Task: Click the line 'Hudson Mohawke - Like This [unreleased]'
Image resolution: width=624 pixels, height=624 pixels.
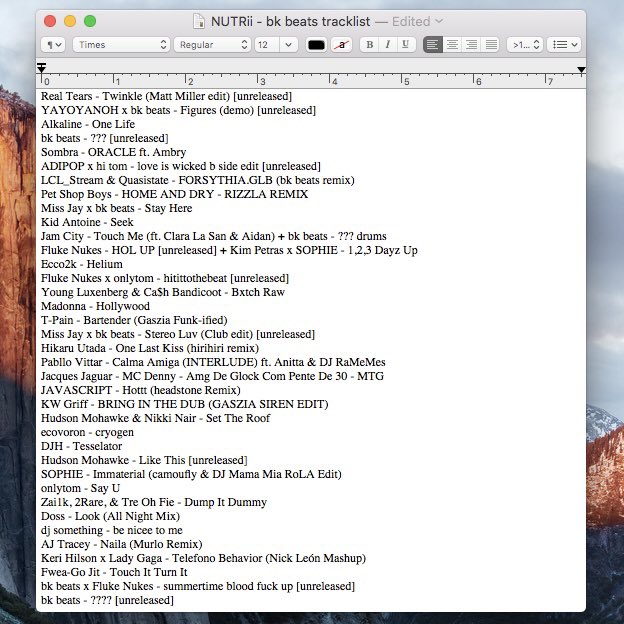Action: [144, 460]
